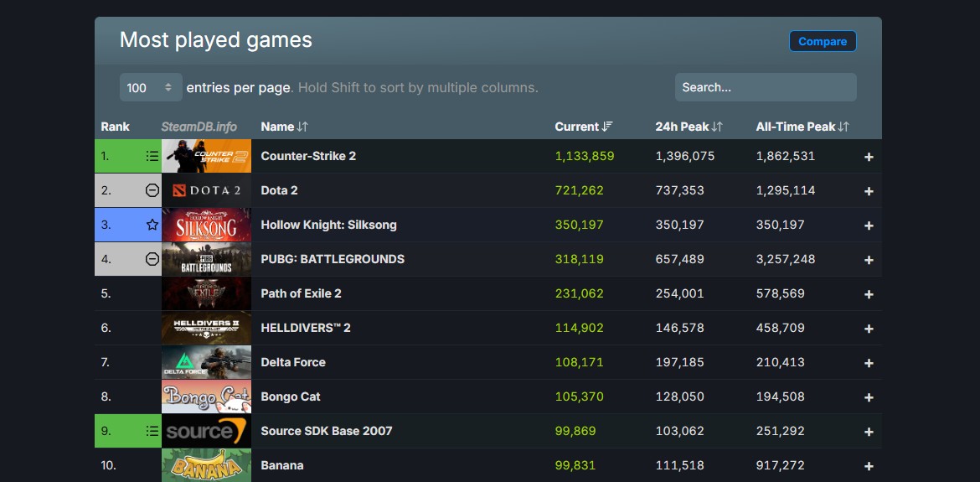Expand Bongo Cat row plus icon

coord(869,397)
